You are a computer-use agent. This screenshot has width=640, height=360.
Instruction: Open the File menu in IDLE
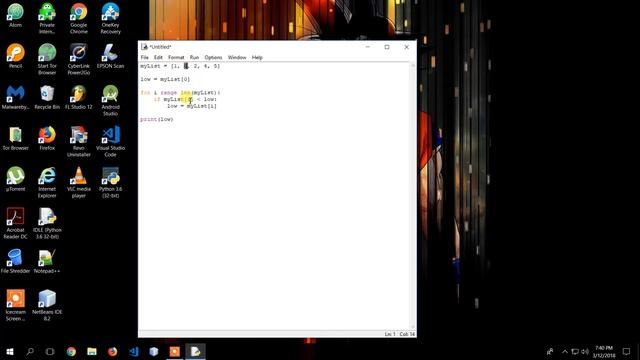(x=144, y=58)
